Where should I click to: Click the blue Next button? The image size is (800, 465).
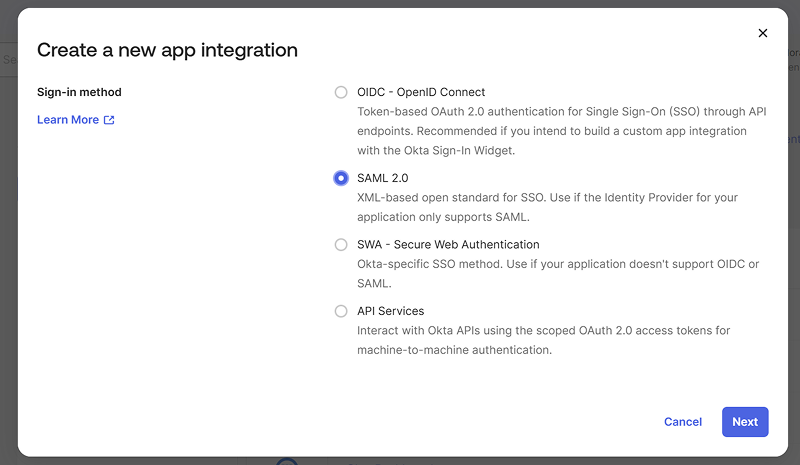click(x=745, y=422)
